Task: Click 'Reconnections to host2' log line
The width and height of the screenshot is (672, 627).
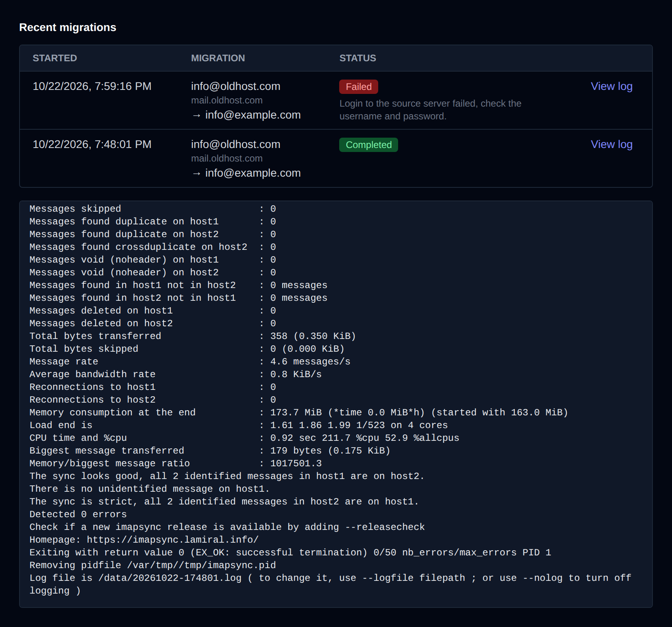Action: click(153, 400)
